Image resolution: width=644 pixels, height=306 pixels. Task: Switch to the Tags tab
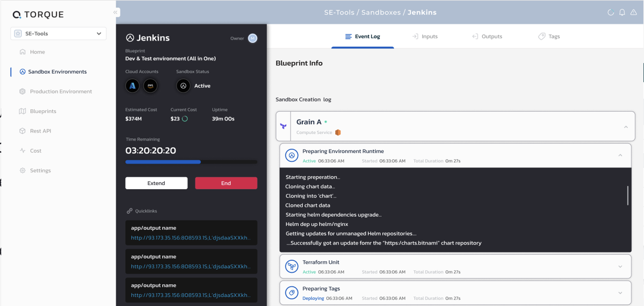pos(549,37)
